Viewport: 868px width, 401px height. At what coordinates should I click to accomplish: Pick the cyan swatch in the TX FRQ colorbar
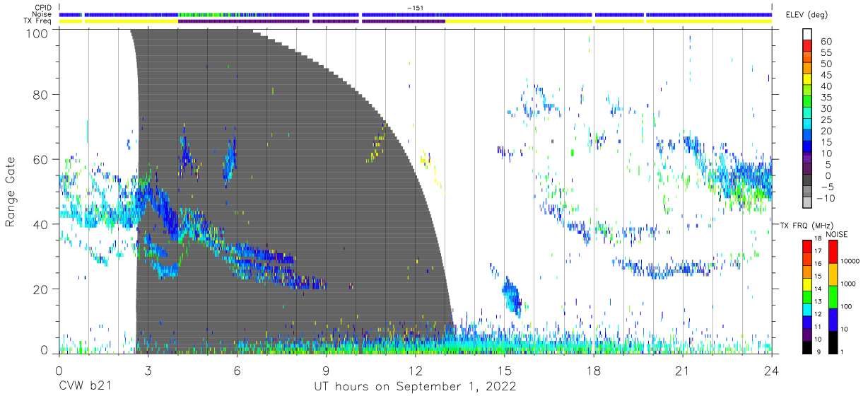pos(807,309)
